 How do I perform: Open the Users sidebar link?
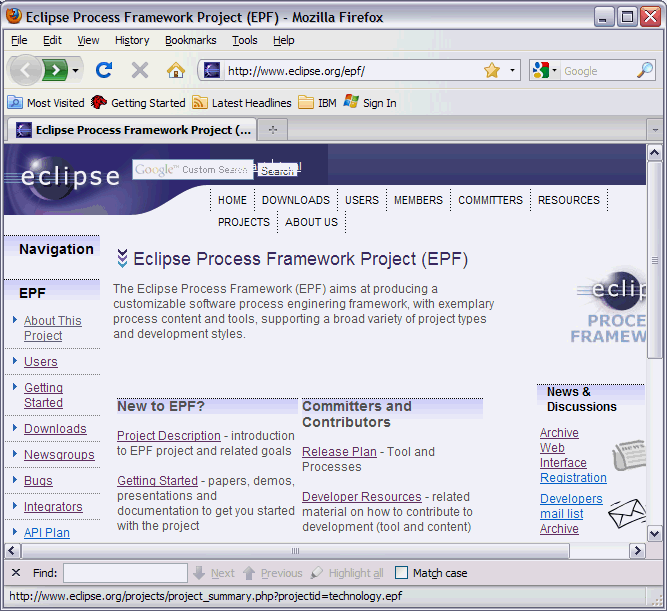40,362
